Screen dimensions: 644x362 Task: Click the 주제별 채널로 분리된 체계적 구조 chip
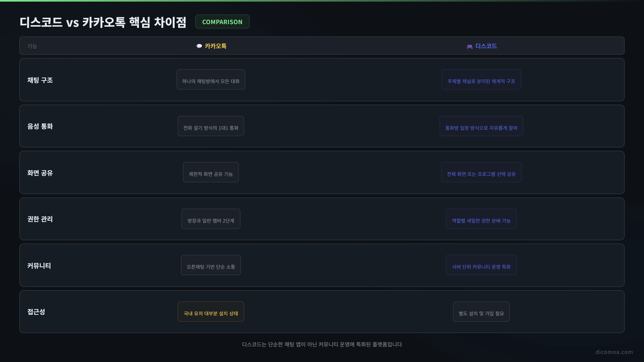click(x=481, y=79)
